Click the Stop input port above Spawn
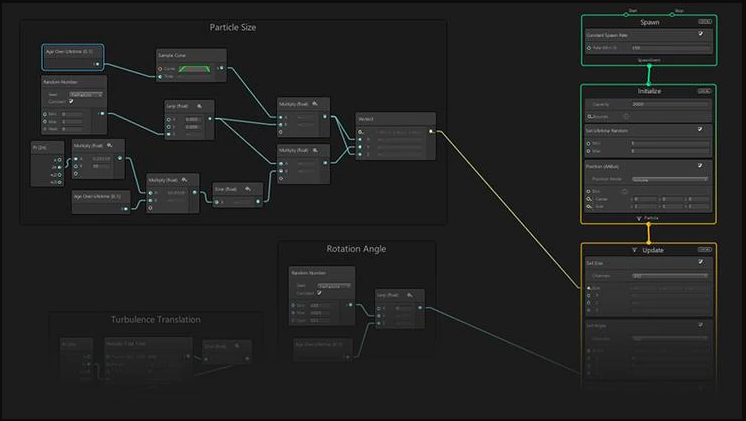746x421 pixels. click(679, 12)
